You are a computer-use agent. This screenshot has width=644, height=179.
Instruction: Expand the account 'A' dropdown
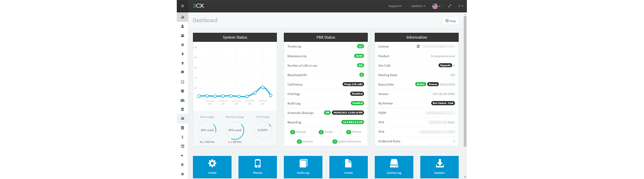461,6
